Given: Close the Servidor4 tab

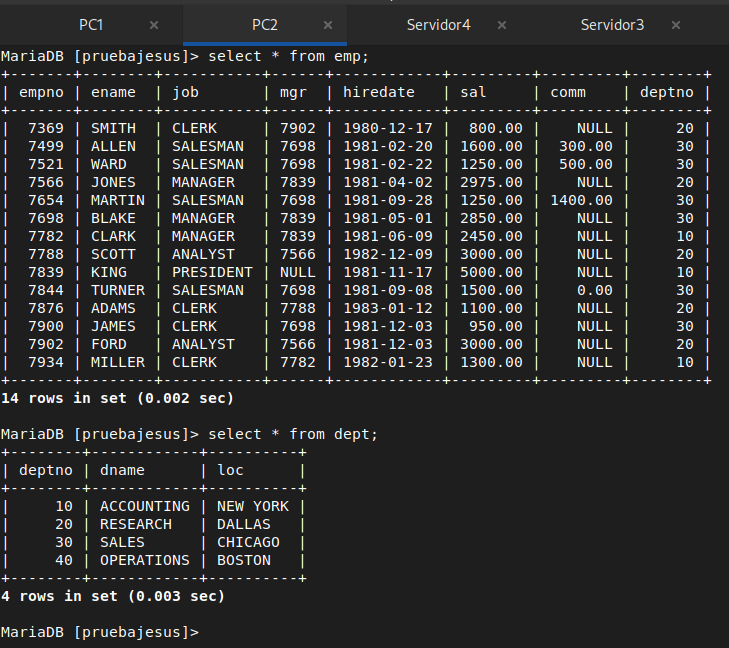Looking at the screenshot, I should click(x=502, y=25).
